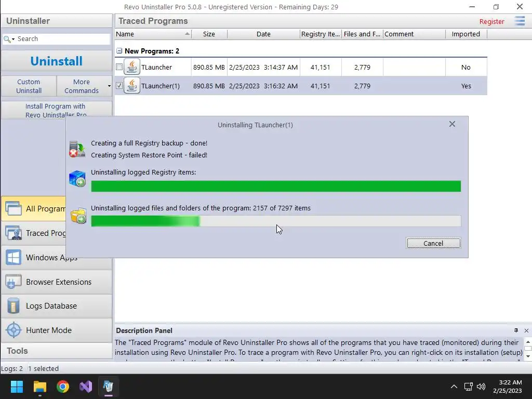Close the Description Panel
Viewport: 532px width, 399px height.
point(526,330)
